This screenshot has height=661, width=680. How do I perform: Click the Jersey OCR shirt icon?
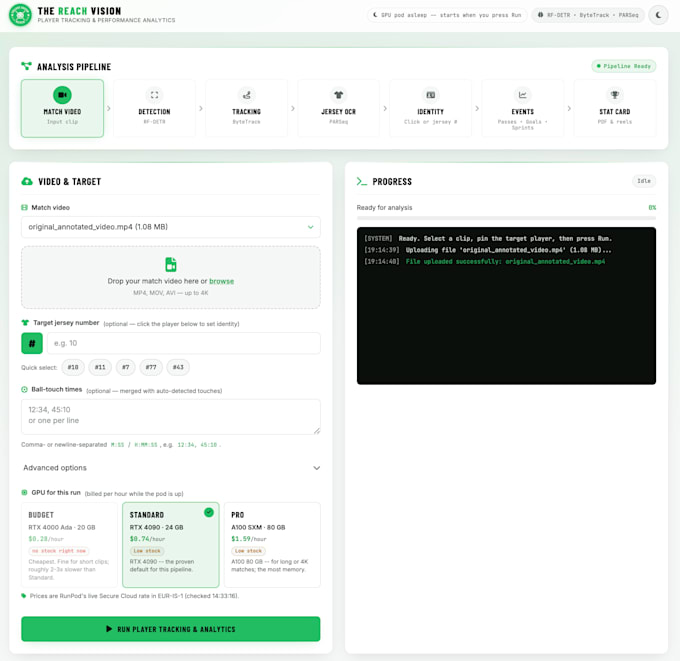pos(338,95)
